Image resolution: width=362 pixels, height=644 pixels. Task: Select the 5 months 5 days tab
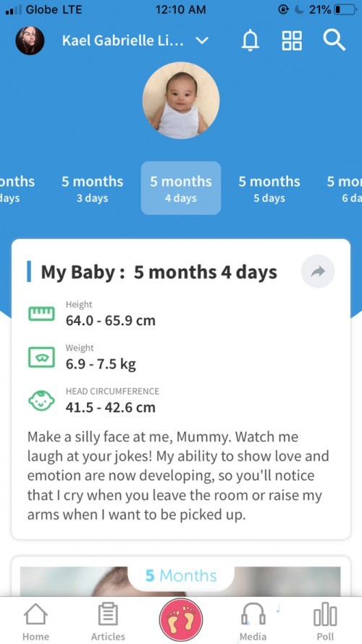(269, 188)
